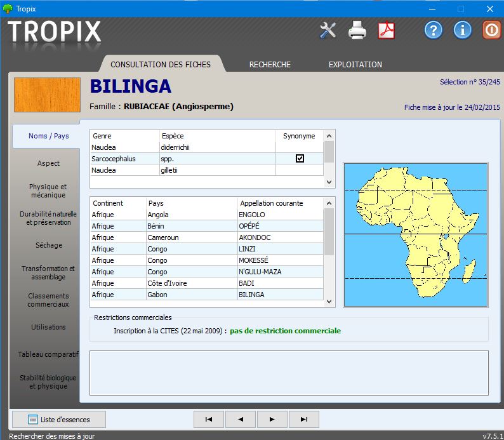Open the Aspect side tab
Image resolution: width=504 pixels, height=440 pixels.
[48, 163]
